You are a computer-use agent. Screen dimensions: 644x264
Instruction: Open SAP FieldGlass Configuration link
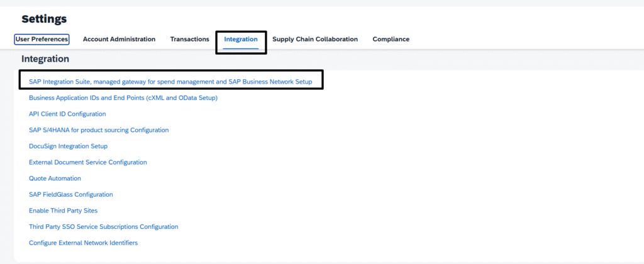(x=70, y=194)
